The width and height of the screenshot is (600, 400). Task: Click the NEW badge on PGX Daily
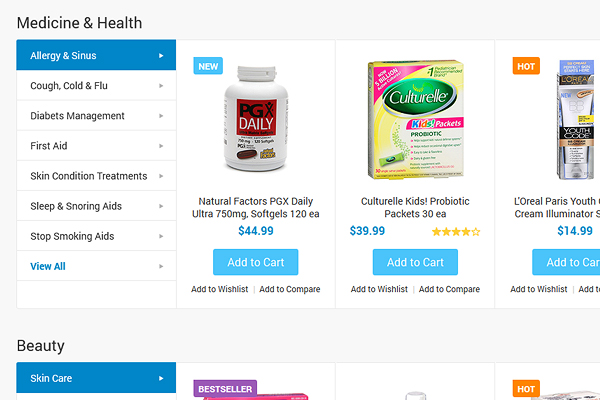(x=208, y=66)
